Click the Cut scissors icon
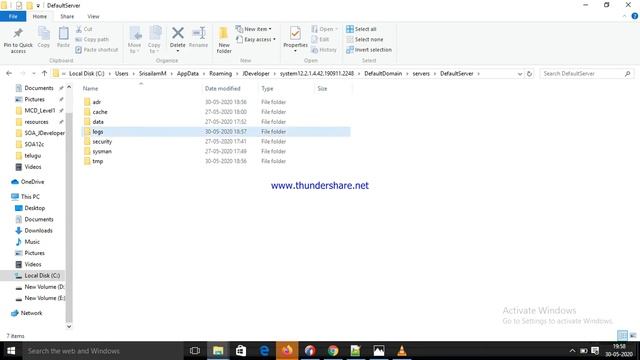640x360 pixels. (x=79, y=29)
